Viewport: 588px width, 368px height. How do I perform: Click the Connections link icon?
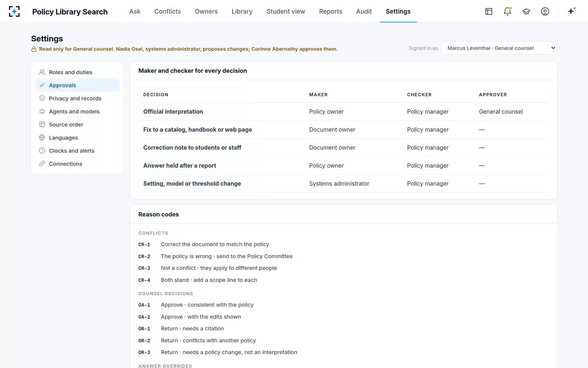click(42, 164)
